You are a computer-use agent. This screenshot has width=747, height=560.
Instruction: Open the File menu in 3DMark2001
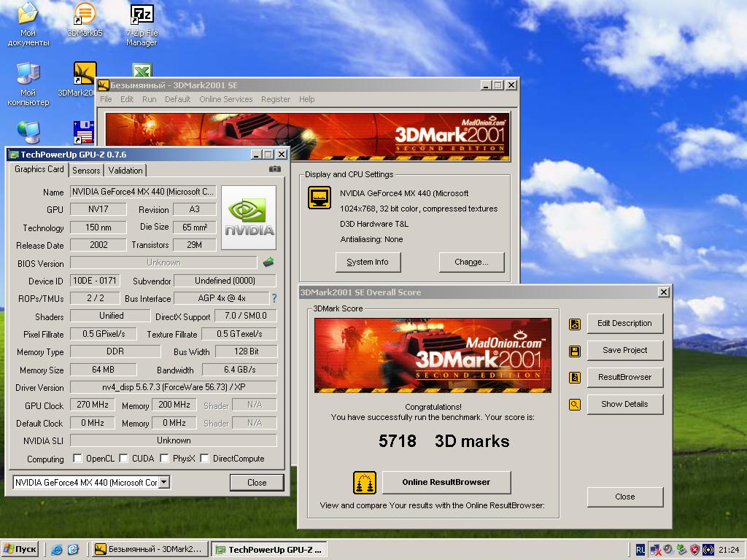(x=106, y=99)
